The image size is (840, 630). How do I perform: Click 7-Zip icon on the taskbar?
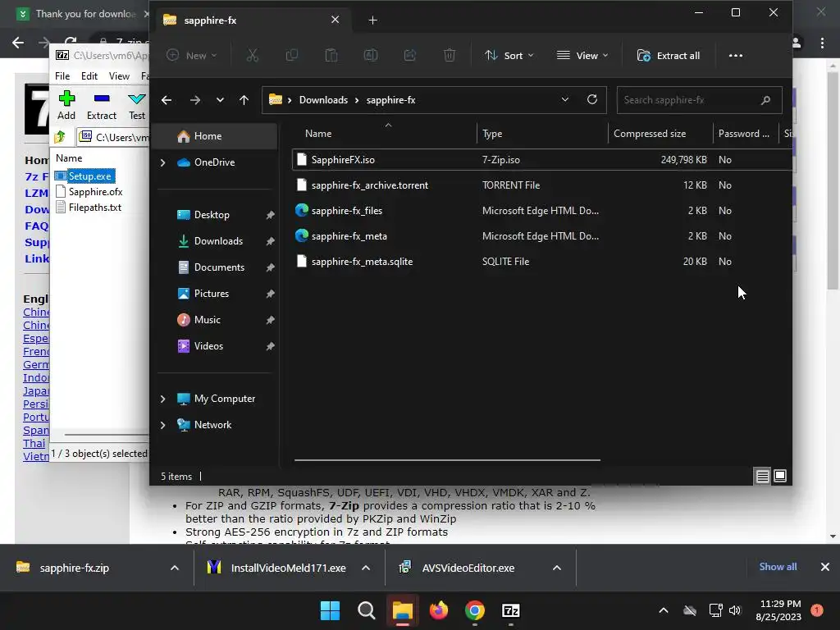pyautogui.click(x=511, y=610)
